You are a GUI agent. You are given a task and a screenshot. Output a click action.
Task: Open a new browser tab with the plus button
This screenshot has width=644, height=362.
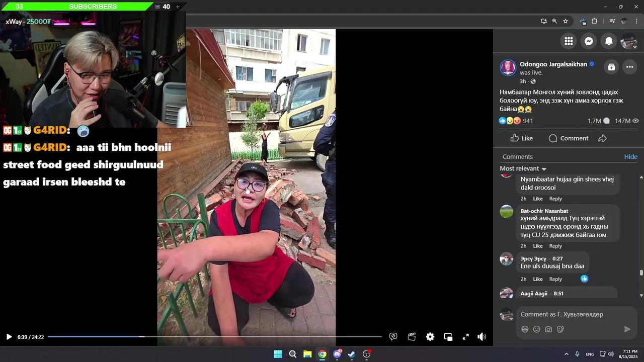click(x=177, y=7)
